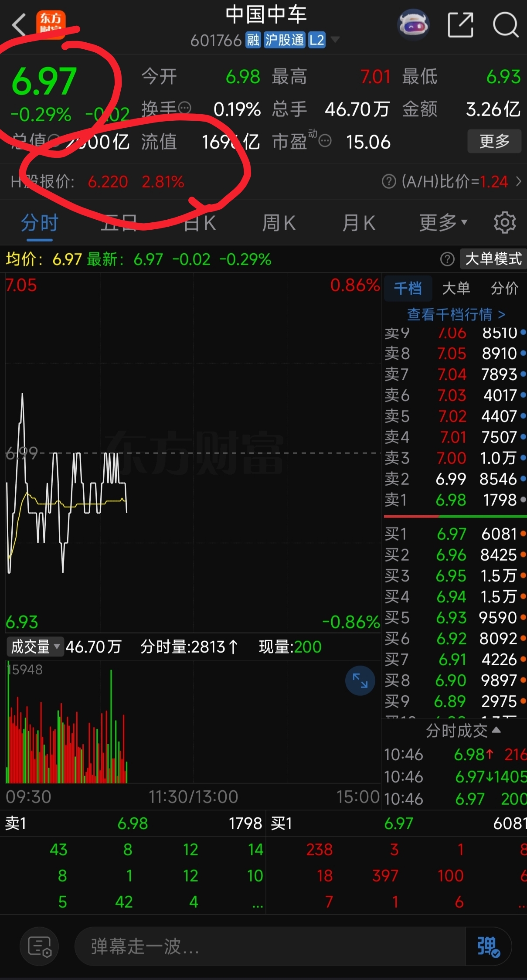Tap the L2 level badge

(x=316, y=40)
